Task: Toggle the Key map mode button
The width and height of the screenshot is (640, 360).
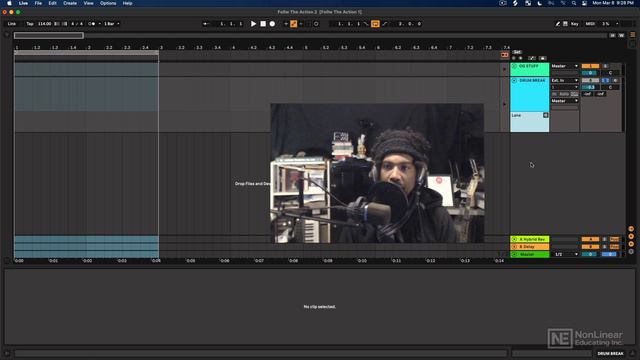Action: [575, 24]
